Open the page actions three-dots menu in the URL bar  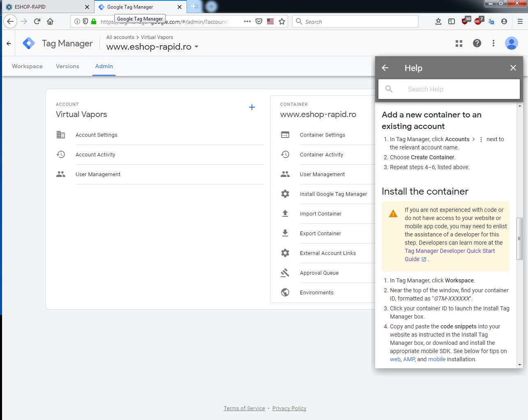coord(247,21)
